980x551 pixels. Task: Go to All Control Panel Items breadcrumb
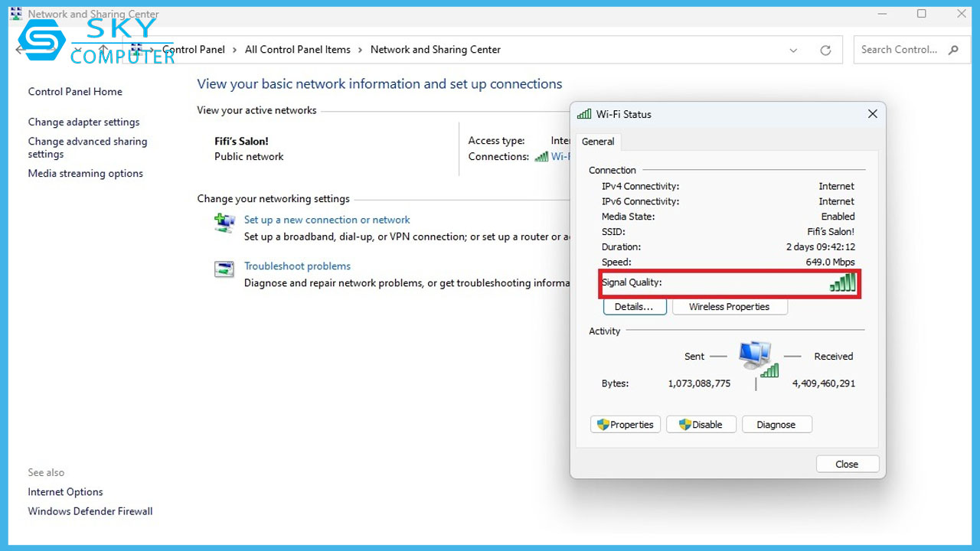297,50
